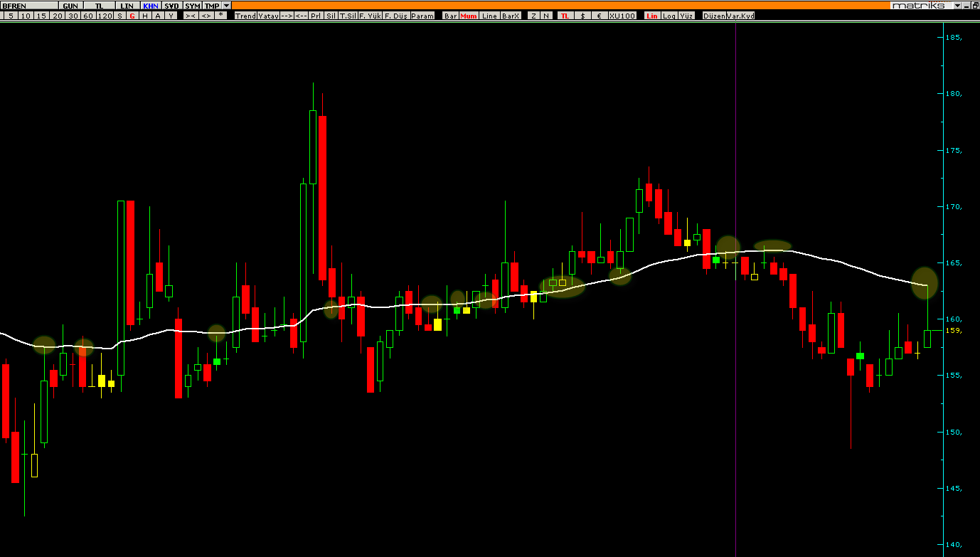Switch the chart to Line type
Screen dimensions: 980x557
click(489, 16)
